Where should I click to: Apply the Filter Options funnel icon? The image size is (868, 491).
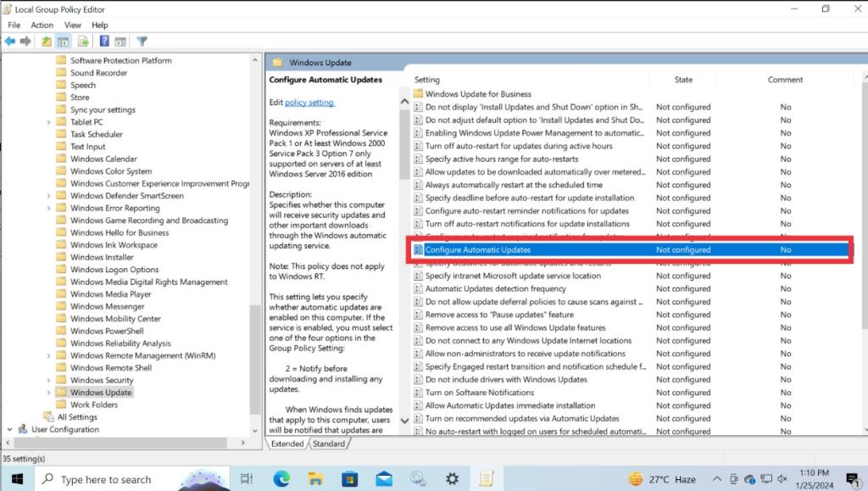tap(142, 41)
